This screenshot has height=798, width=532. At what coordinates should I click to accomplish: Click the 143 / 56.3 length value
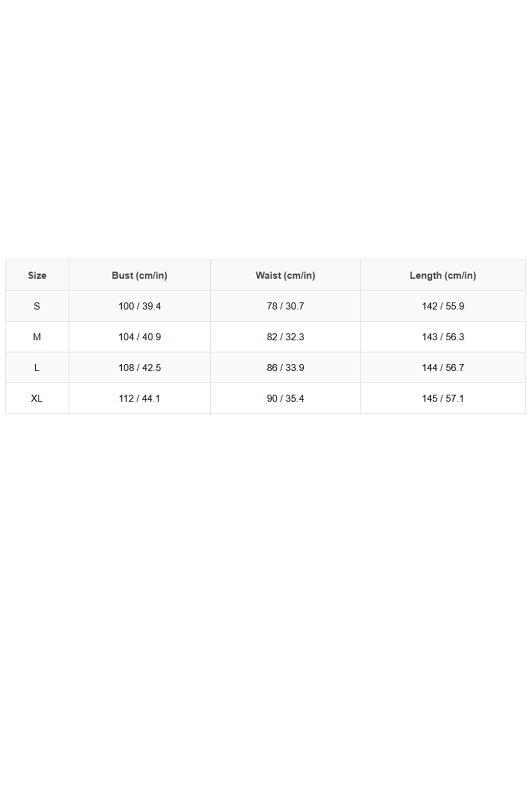point(443,337)
